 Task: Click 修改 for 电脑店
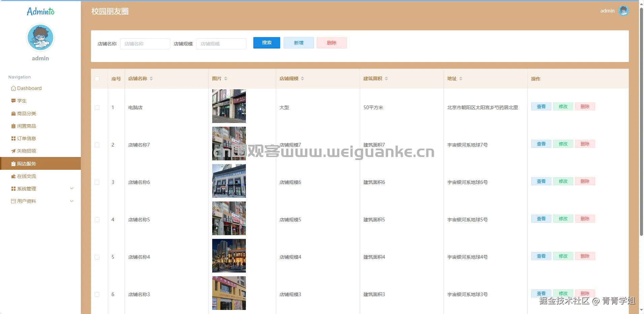pyautogui.click(x=563, y=106)
